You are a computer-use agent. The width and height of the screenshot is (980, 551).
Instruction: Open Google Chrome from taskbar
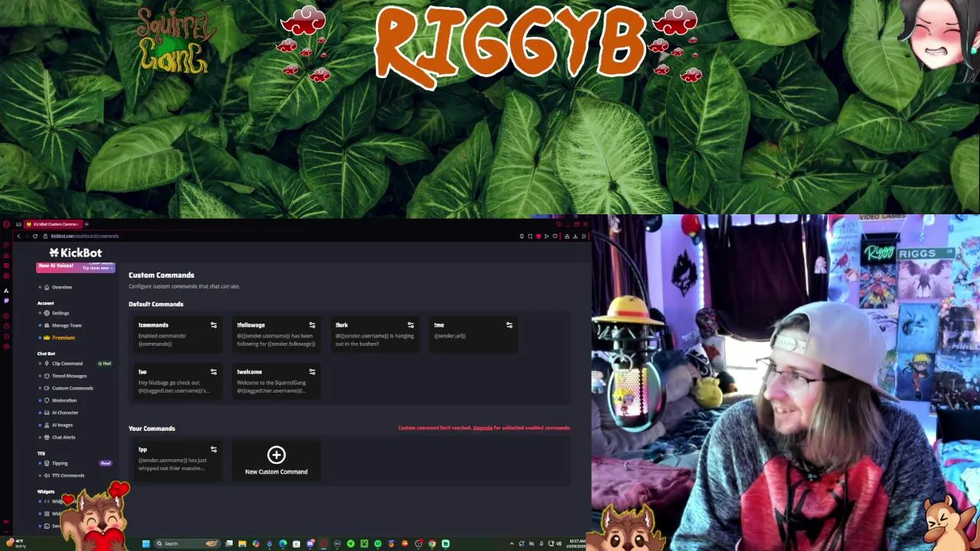pyautogui.click(x=432, y=543)
